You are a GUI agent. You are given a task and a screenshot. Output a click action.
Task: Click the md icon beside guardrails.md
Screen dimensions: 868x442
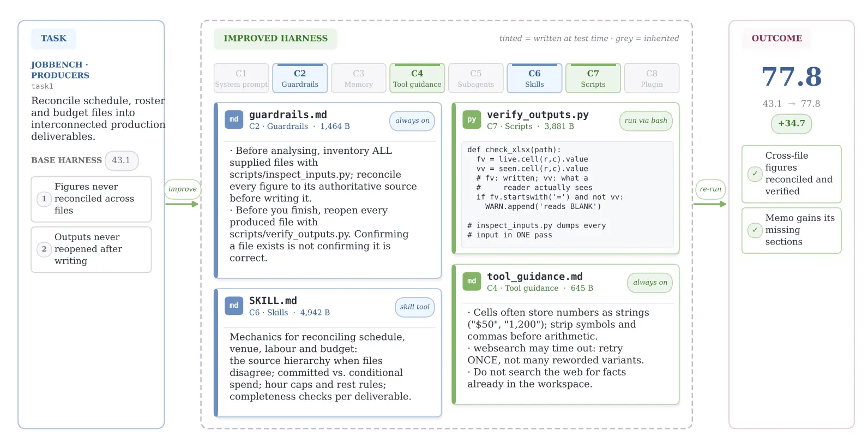click(234, 119)
